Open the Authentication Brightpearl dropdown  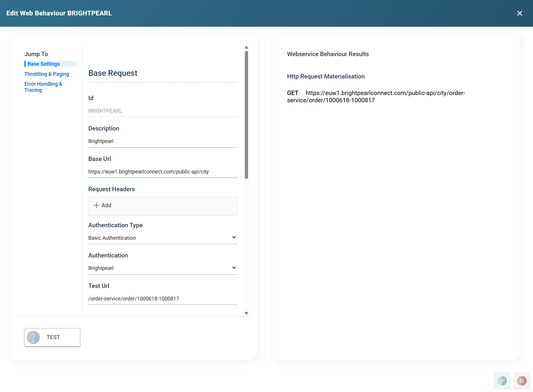coord(163,268)
